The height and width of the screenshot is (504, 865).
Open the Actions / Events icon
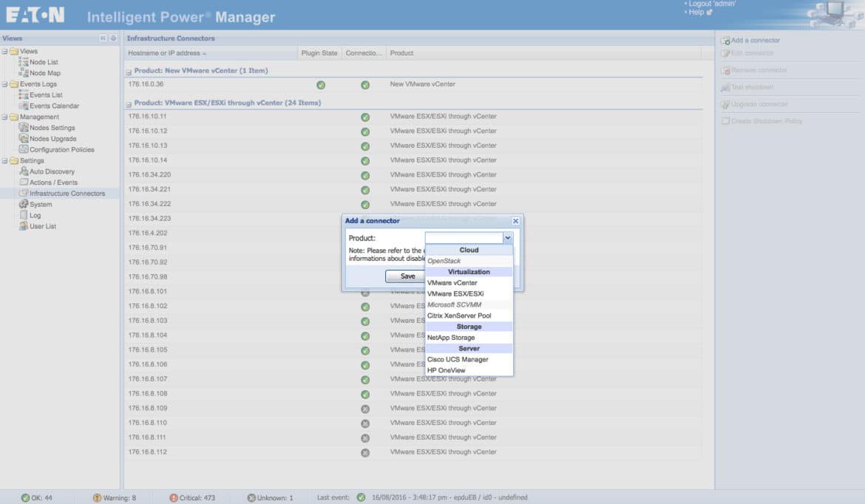click(23, 182)
